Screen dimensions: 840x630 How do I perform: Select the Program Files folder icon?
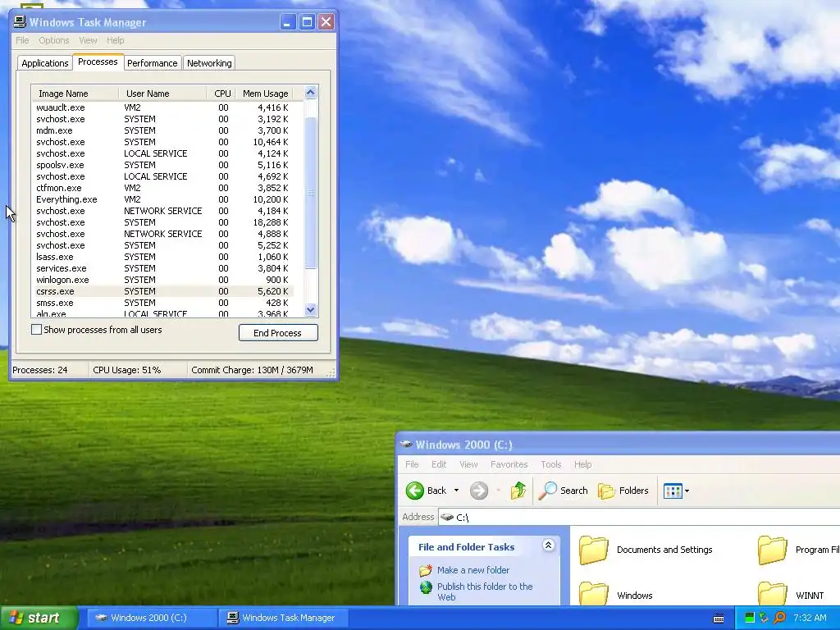tap(773, 550)
